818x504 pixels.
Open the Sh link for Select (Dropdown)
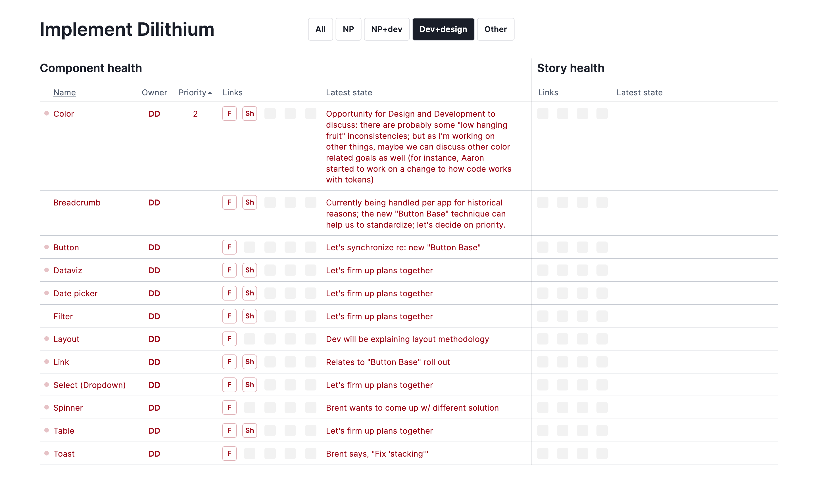pos(250,385)
